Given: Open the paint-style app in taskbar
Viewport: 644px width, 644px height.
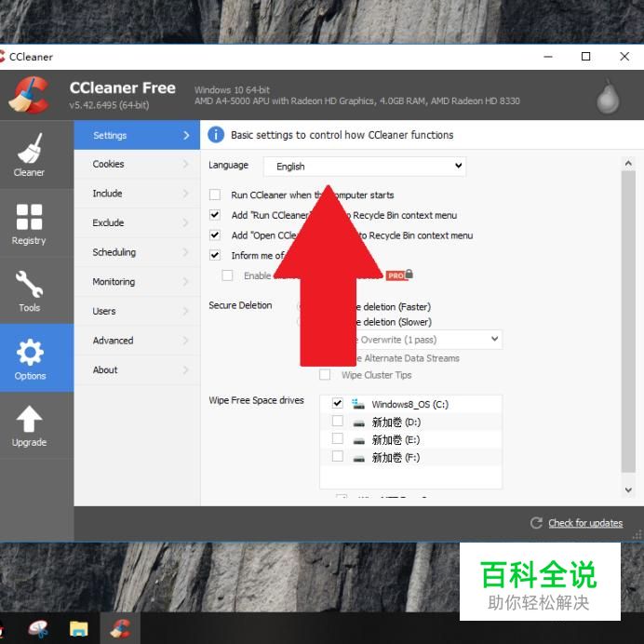Looking at the screenshot, I should (x=38, y=629).
